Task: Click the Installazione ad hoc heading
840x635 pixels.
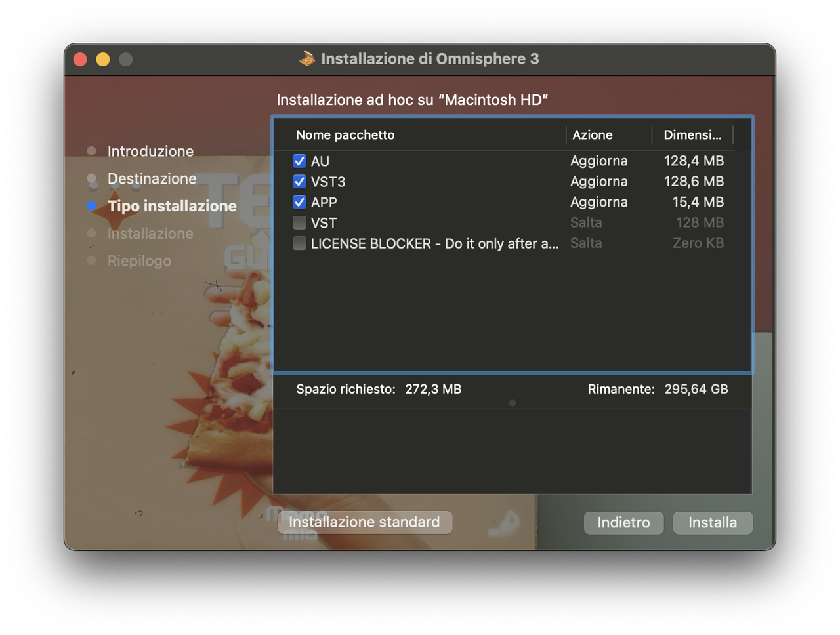Action: coord(412,100)
